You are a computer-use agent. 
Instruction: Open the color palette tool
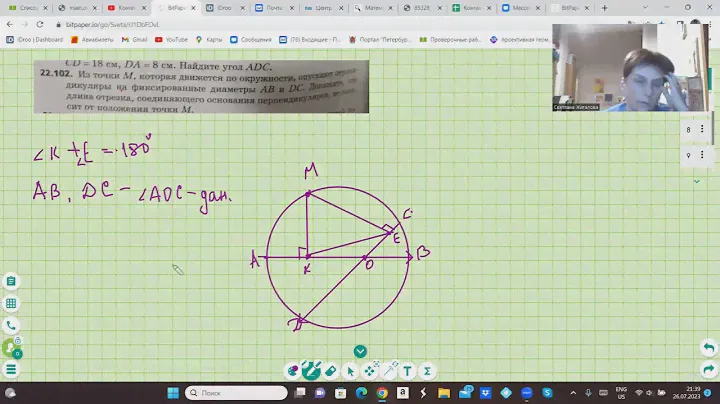293,370
